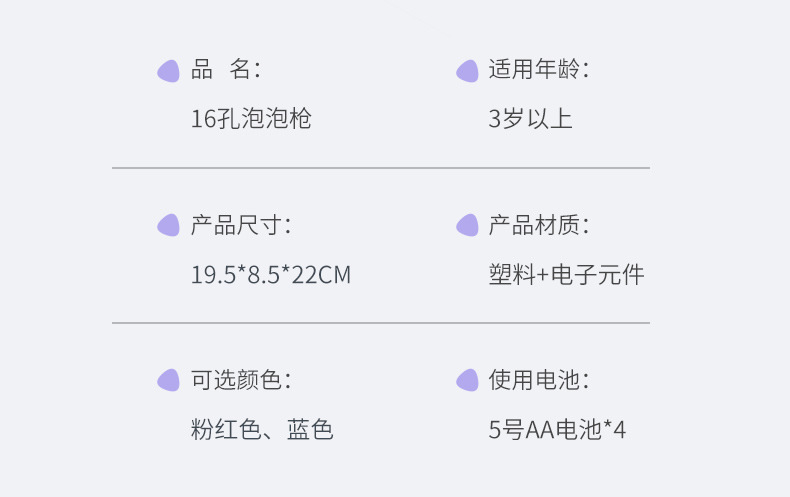
Task: Select the 产品尺寸 label
Action: [240, 225]
